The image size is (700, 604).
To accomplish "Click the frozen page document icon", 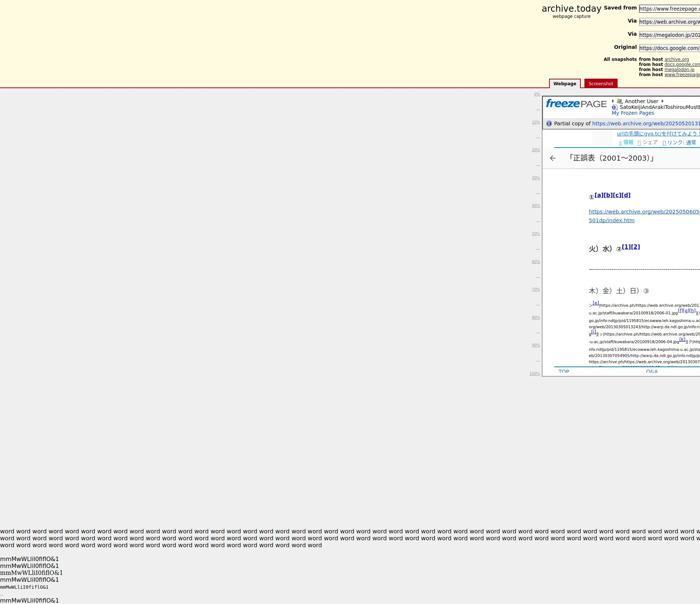I will (614, 107).
